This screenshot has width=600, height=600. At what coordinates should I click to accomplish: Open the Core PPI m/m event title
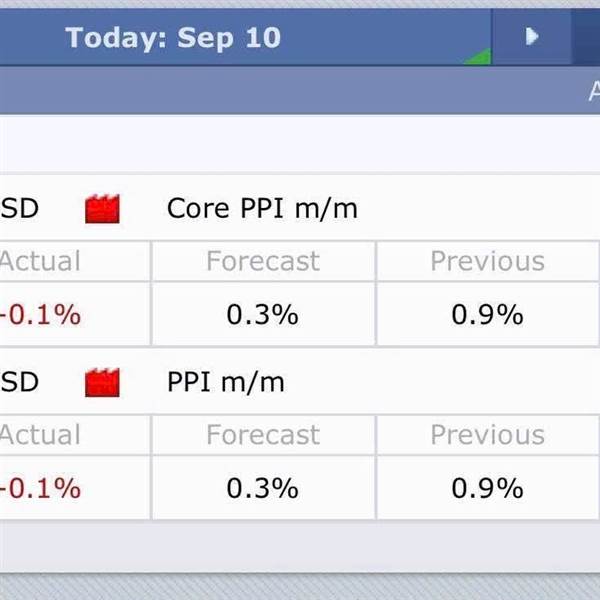pyautogui.click(x=262, y=209)
